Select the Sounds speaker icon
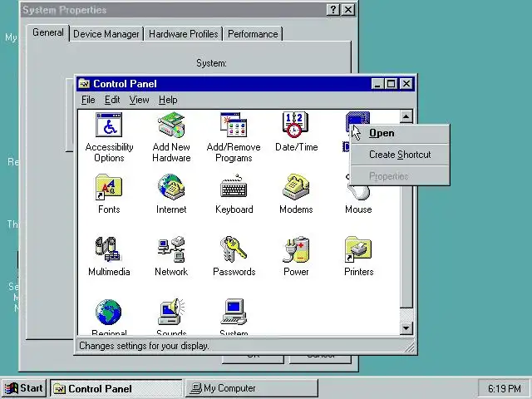 tap(171, 312)
